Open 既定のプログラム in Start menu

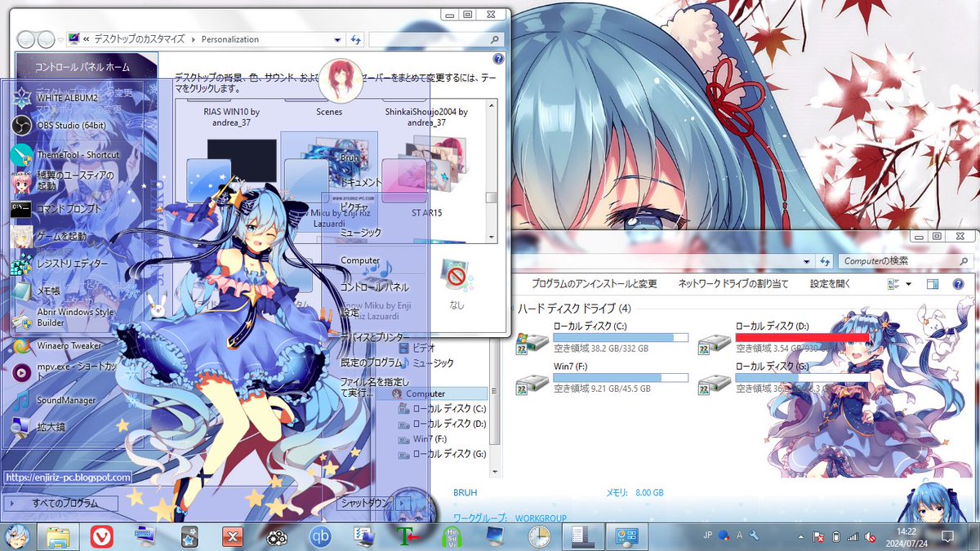click(x=372, y=362)
